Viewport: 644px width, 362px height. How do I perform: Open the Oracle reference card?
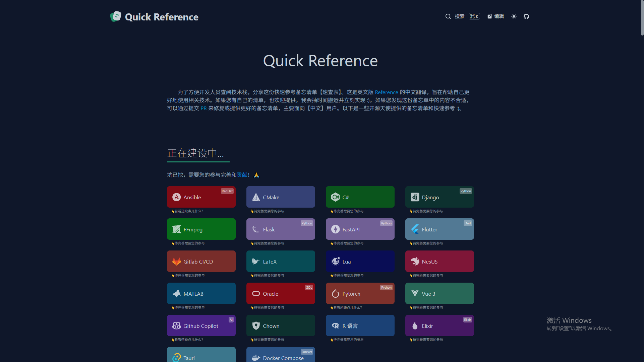coord(281,294)
